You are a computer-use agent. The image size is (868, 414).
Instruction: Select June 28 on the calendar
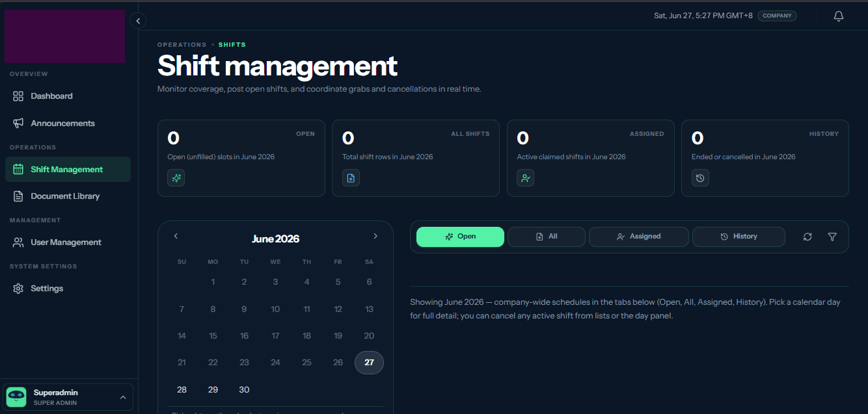tap(182, 390)
